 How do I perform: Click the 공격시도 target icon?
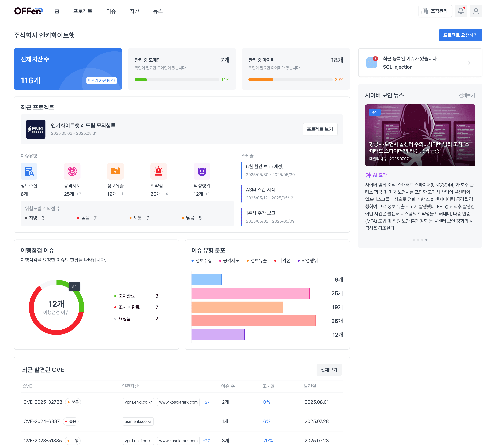click(72, 171)
